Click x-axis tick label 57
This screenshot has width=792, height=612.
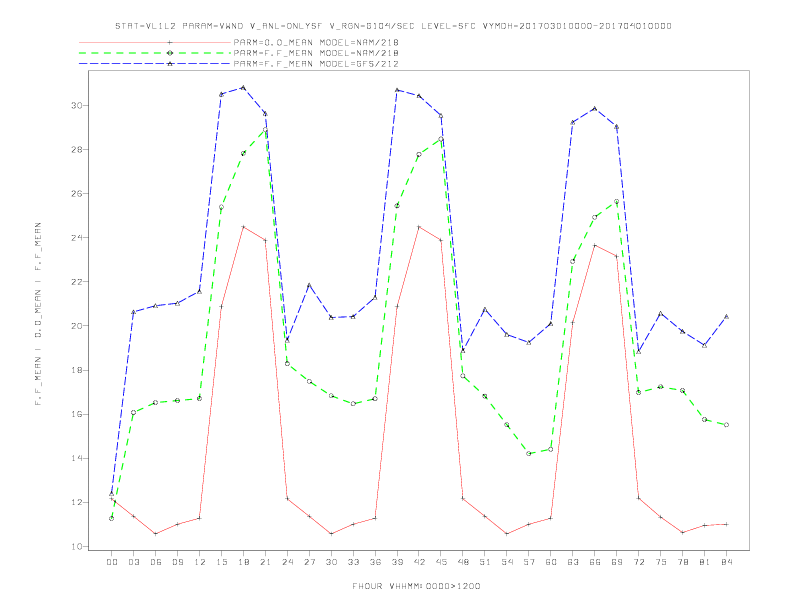529,562
